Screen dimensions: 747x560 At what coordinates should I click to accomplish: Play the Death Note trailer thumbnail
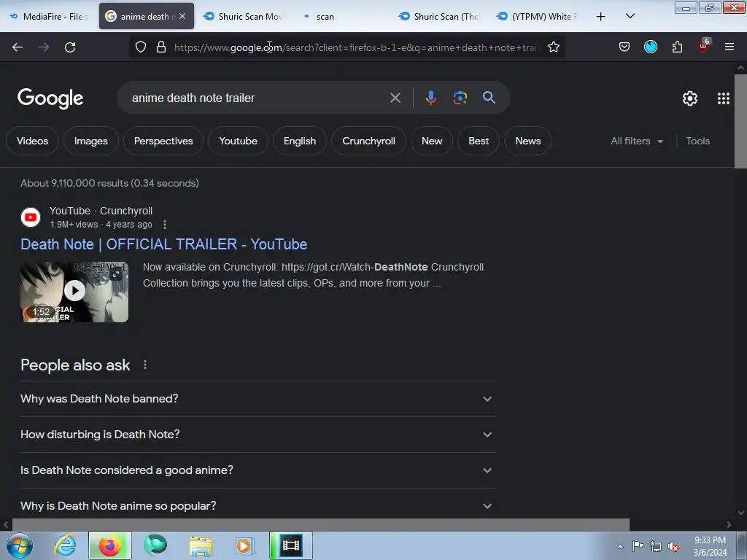[74, 292]
